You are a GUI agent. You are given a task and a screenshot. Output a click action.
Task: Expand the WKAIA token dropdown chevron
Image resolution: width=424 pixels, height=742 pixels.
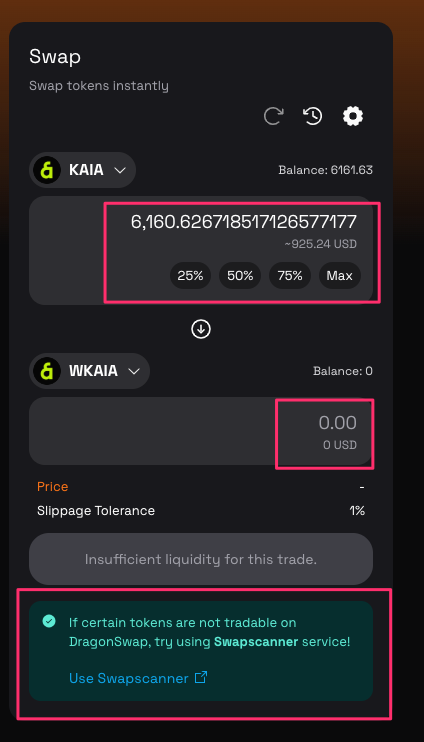134,371
